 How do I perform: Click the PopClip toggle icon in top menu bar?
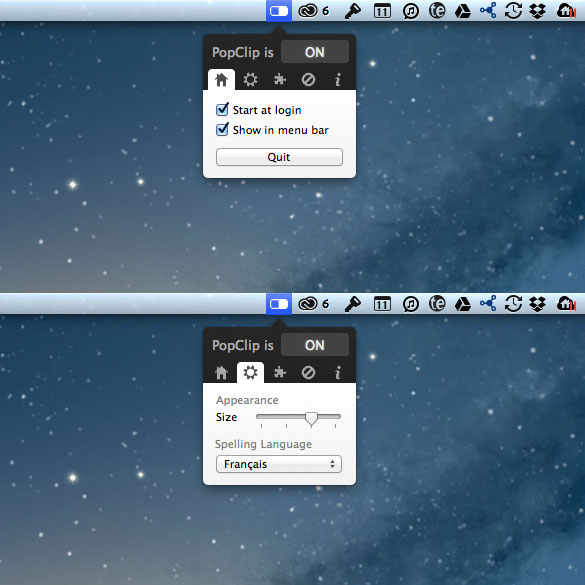[279, 11]
